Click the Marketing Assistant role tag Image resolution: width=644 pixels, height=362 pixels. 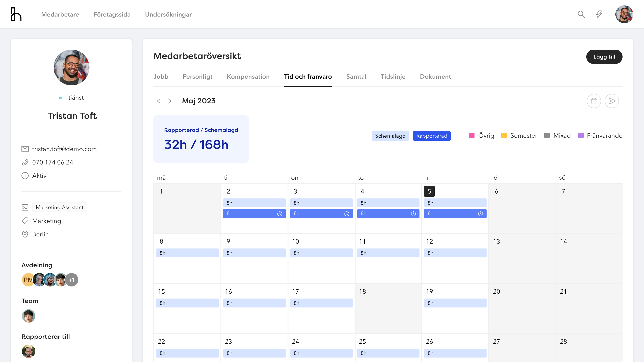pos(59,207)
